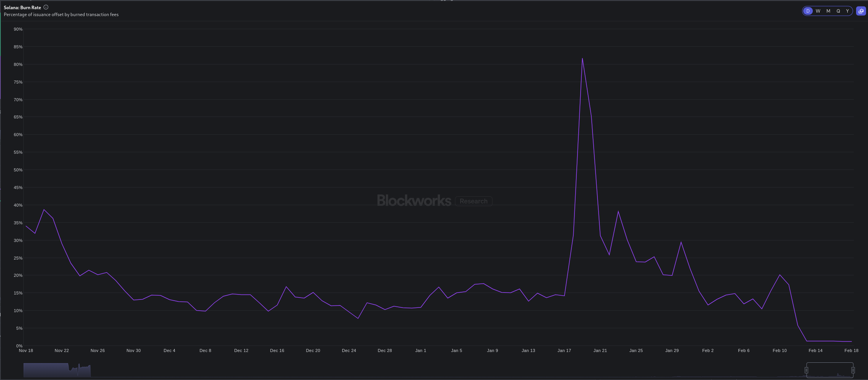Click the highest spike peak near Jan 19
This screenshot has height=380, width=868.
(x=582, y=59)
